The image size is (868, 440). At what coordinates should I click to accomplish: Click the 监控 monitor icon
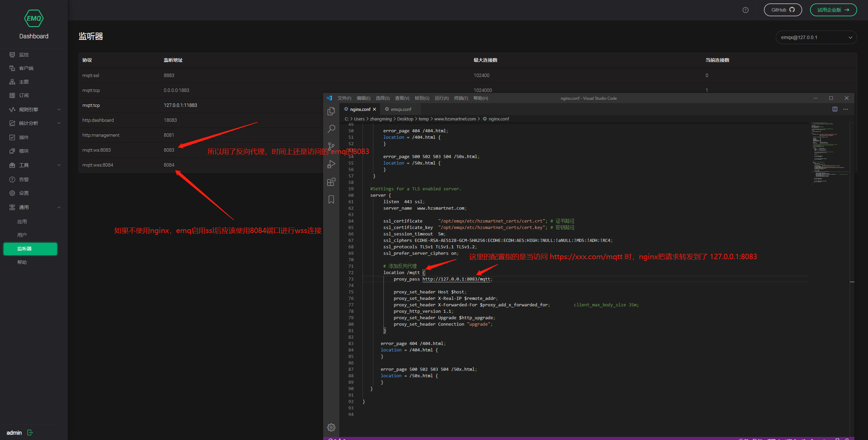tap(12, 55)
